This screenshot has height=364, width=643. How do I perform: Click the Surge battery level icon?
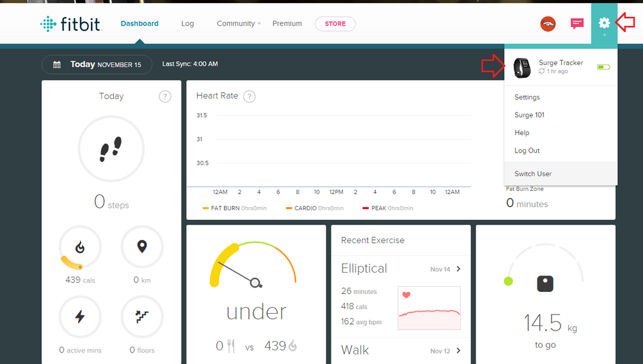(604, 67)
